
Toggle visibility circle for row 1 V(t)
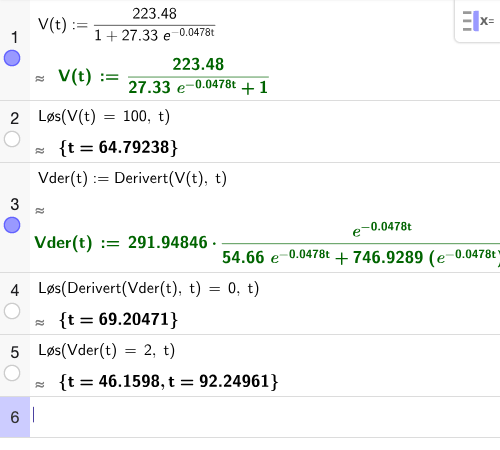coord(12,58)
